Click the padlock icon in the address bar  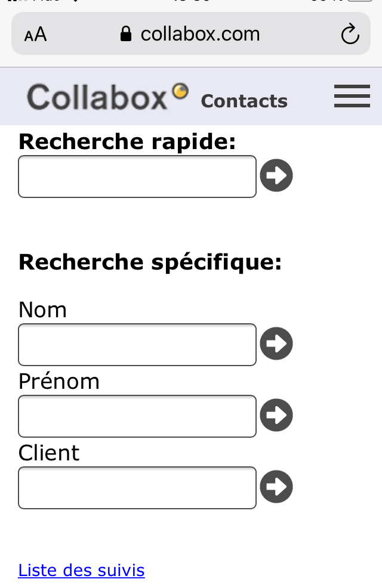click(x=125, y=34)
